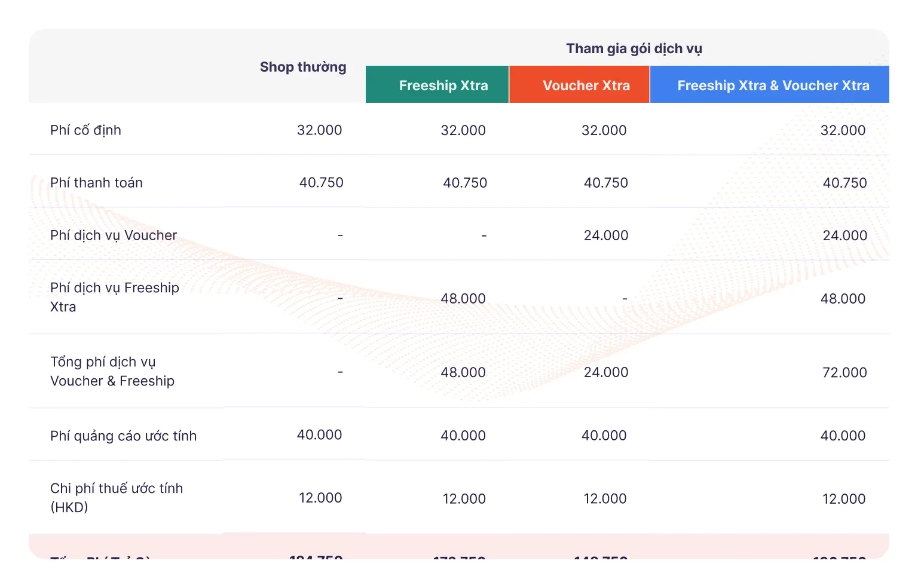Select Tổng phí dịch vụ Voucher & Freeship label
The width and height of the screenshot is (918, 588).
coord(112,371)
